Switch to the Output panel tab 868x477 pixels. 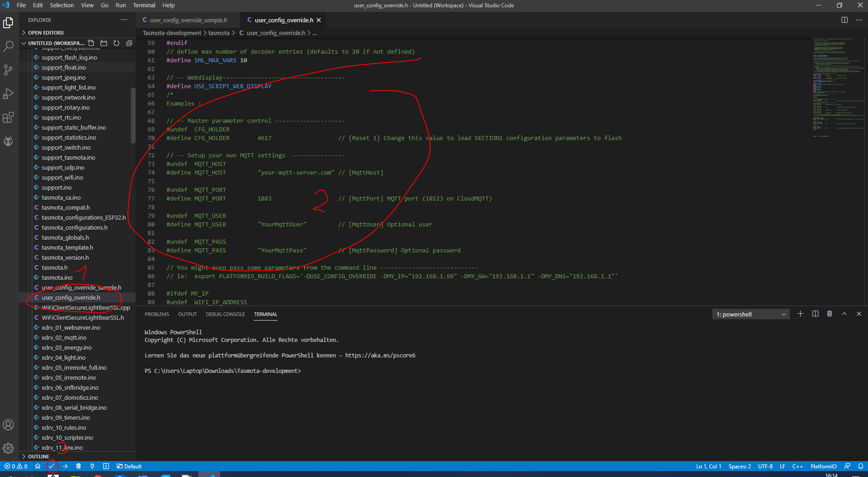[187, 314]
